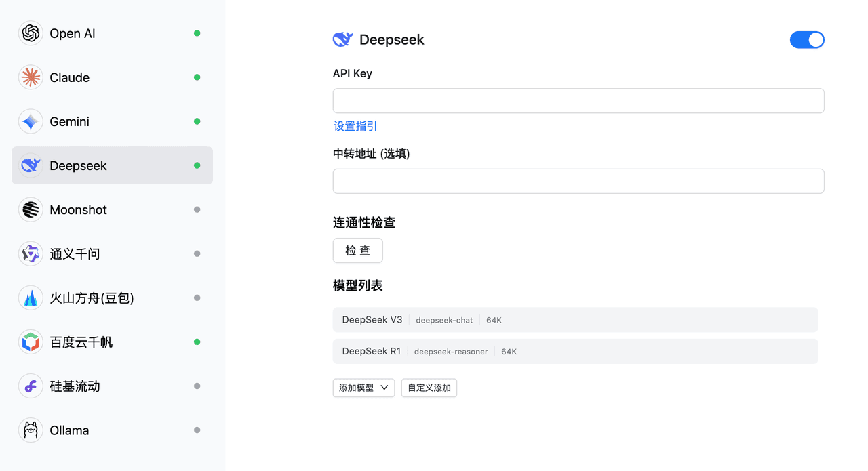Viewport: 868px width, 471px height.
Task: Click the 64K label on DeepSeek R1
Action: pyautogui.click(x=509, y=352)
